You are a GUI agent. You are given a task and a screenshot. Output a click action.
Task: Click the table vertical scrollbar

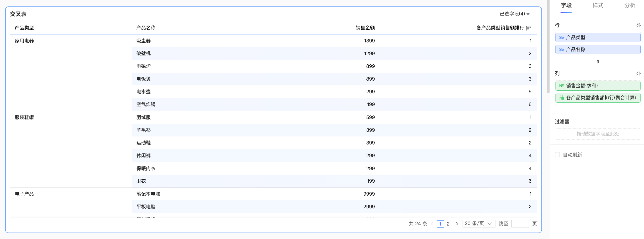point(548,47)
